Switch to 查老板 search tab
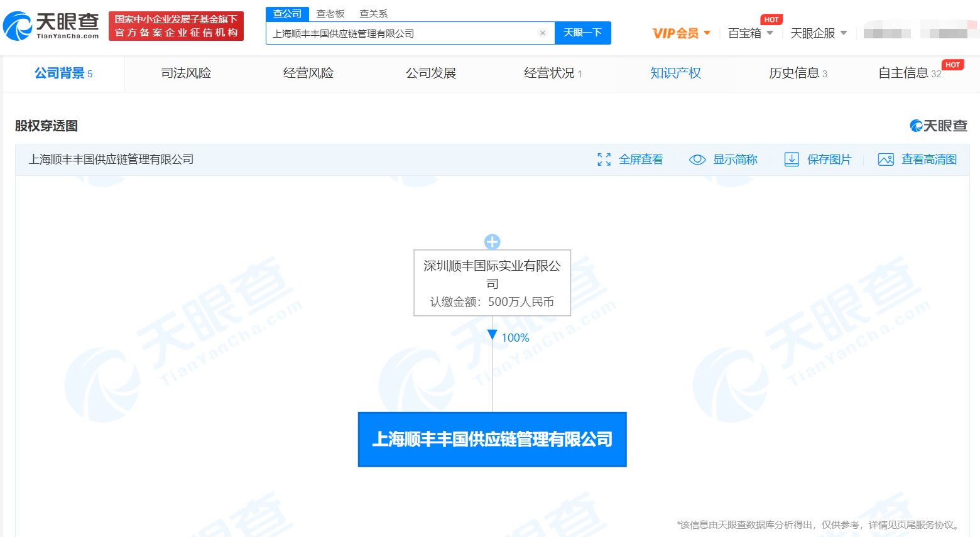980x537 pixels. click(330, 14)
